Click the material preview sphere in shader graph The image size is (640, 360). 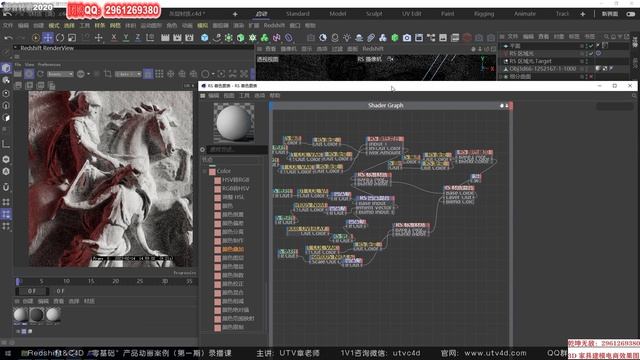click(x=233, y=122)
